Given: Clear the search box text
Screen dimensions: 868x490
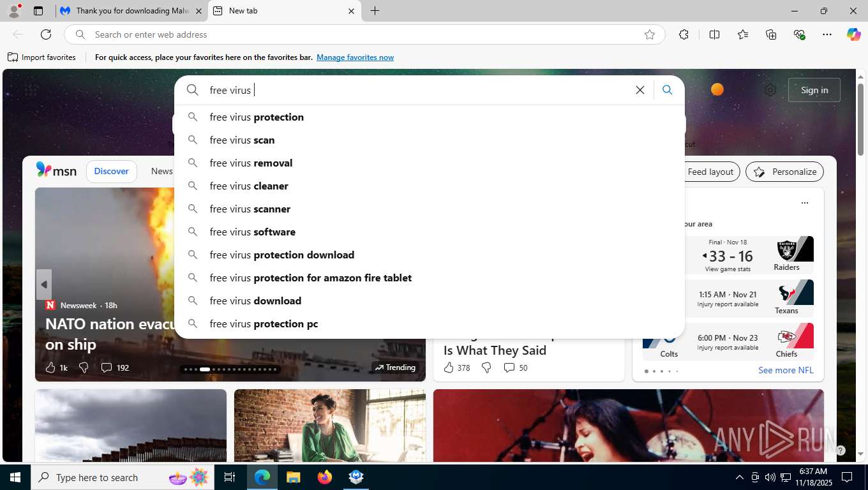Looking at the screenshot, I should (640, 90).
